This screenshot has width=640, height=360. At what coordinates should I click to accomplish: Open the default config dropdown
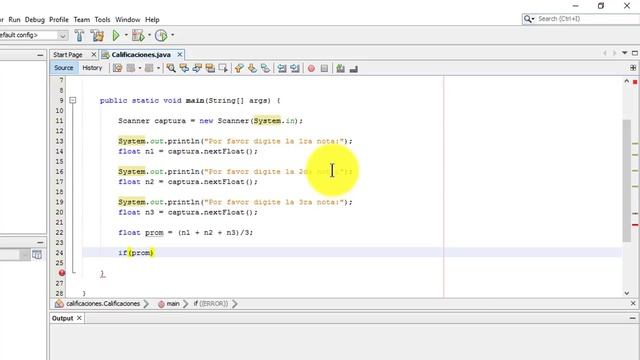pyautogui.click(x=62, y=36)
